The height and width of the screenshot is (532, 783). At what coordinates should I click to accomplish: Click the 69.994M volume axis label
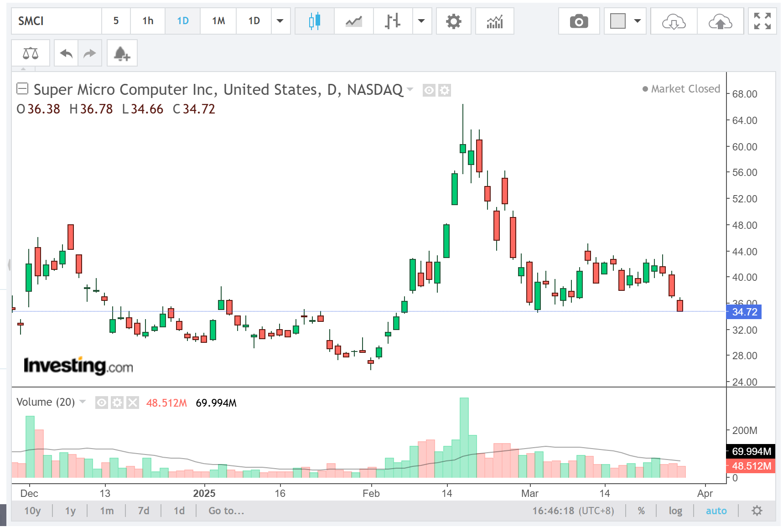(x=751, y=451)
